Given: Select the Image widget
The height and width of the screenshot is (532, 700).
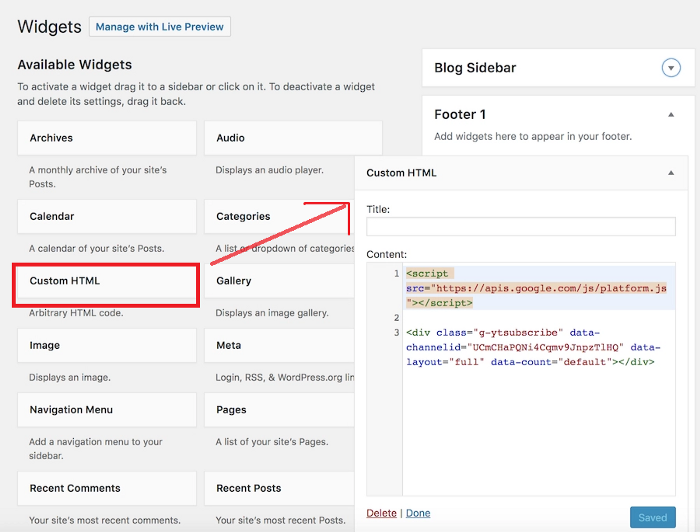Looking at the screenshot, I should click(107, 345).
